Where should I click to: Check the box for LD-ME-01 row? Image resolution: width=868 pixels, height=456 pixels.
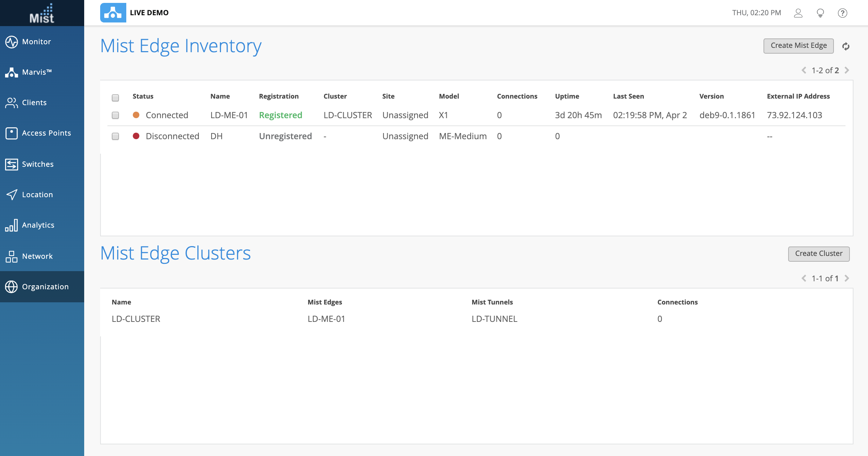pos(115,115)
